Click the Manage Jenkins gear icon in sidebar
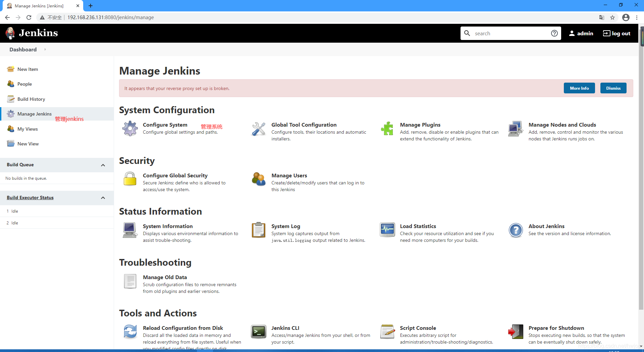This screenshot has height=352, width=644. tap(11, 114)
